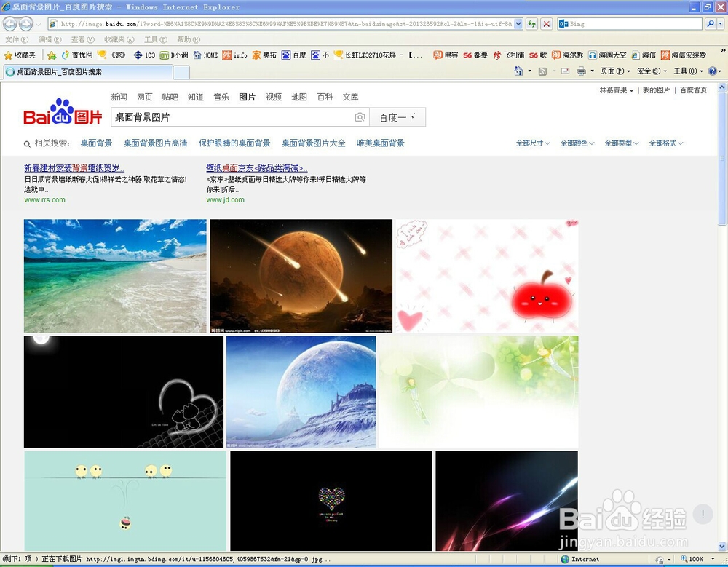This screenshot has width=728, height=567.
Task: Open the address bar history dropdown
Action: coord(518,24)
